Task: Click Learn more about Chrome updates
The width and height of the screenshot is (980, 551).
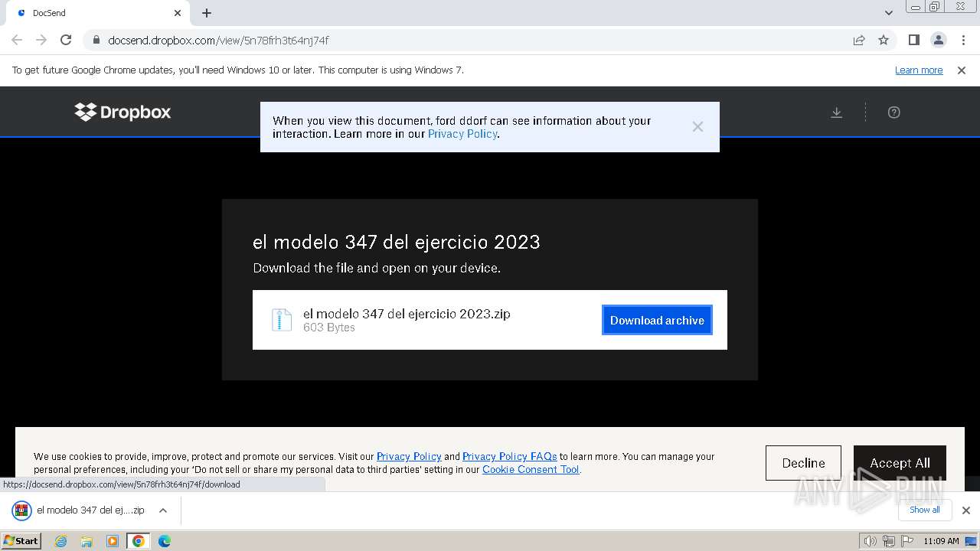Action: tap(919, 70)
